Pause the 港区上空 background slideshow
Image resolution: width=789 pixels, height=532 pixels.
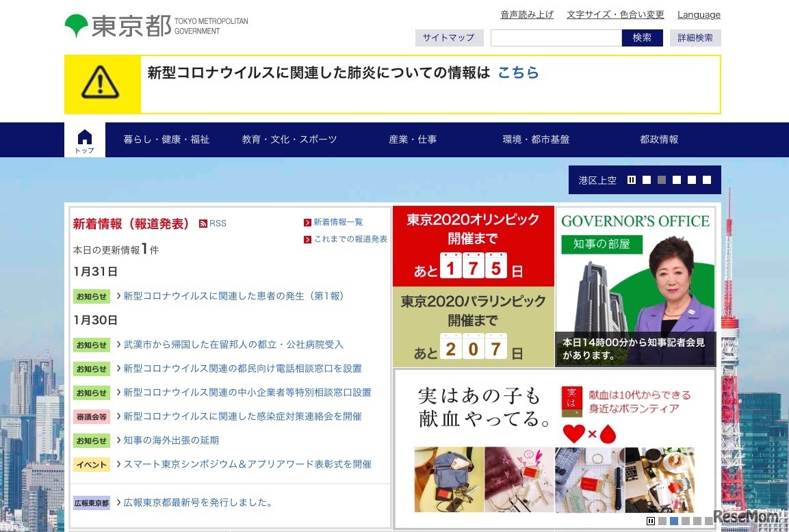[x=631, y=179]
